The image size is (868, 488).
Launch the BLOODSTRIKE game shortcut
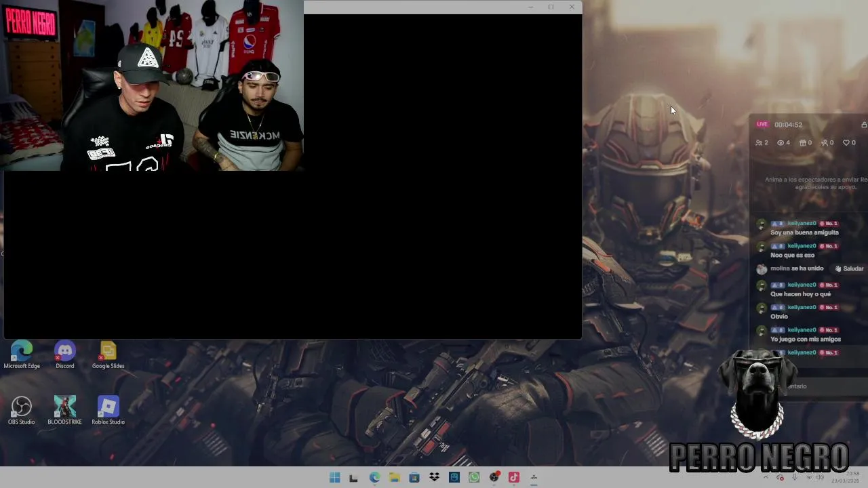[65, 411]
